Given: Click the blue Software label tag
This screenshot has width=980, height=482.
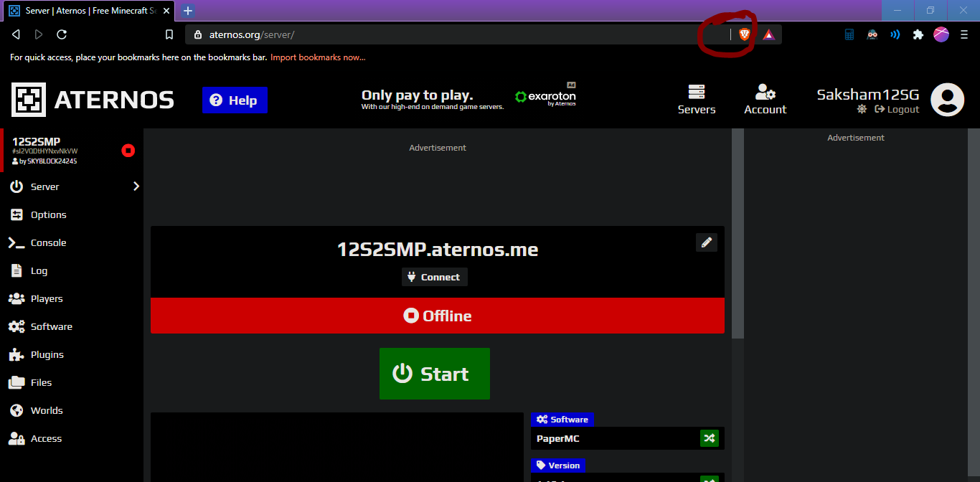Looking at the screenshot, I should [x=562, y=420].
